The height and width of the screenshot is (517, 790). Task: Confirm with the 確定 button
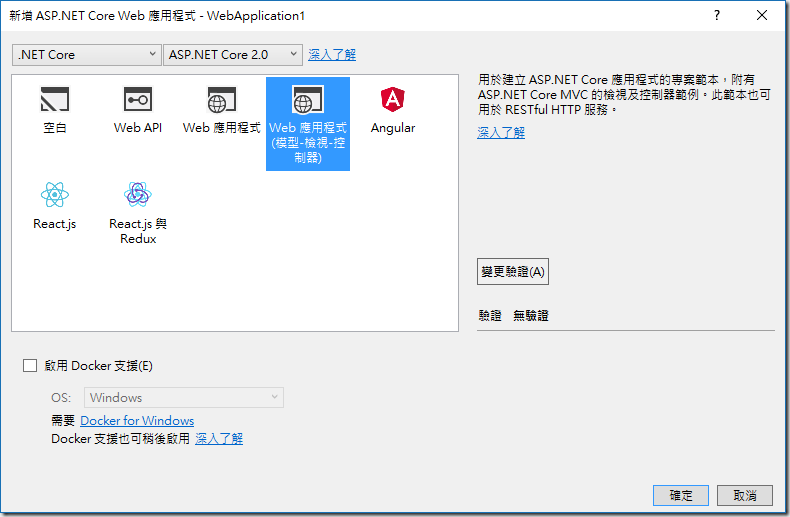click(681, 495)
